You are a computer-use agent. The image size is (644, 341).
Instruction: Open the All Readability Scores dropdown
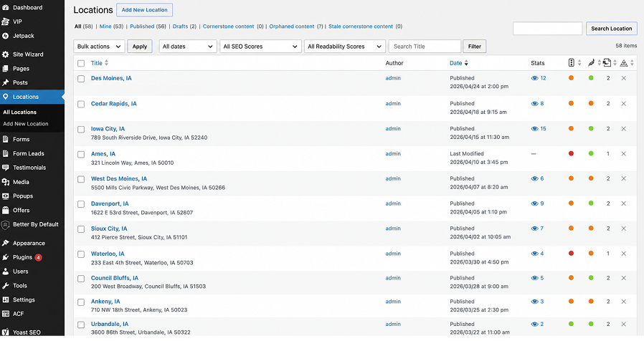pos(345,47)
